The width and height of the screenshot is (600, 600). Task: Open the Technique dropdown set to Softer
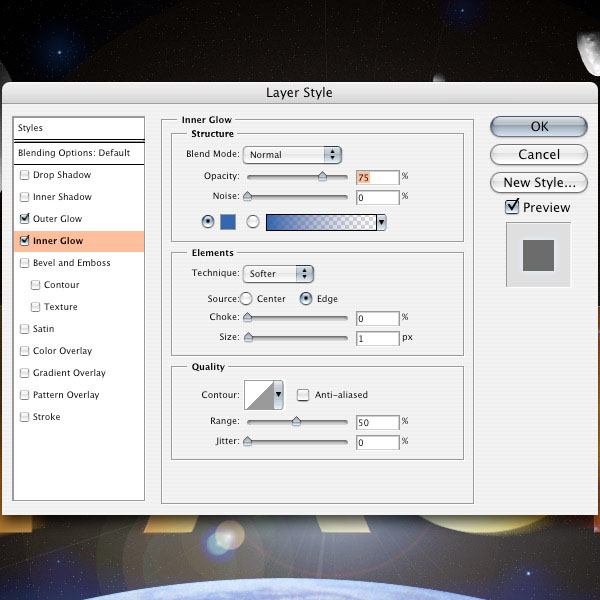(x=278, y=274)
